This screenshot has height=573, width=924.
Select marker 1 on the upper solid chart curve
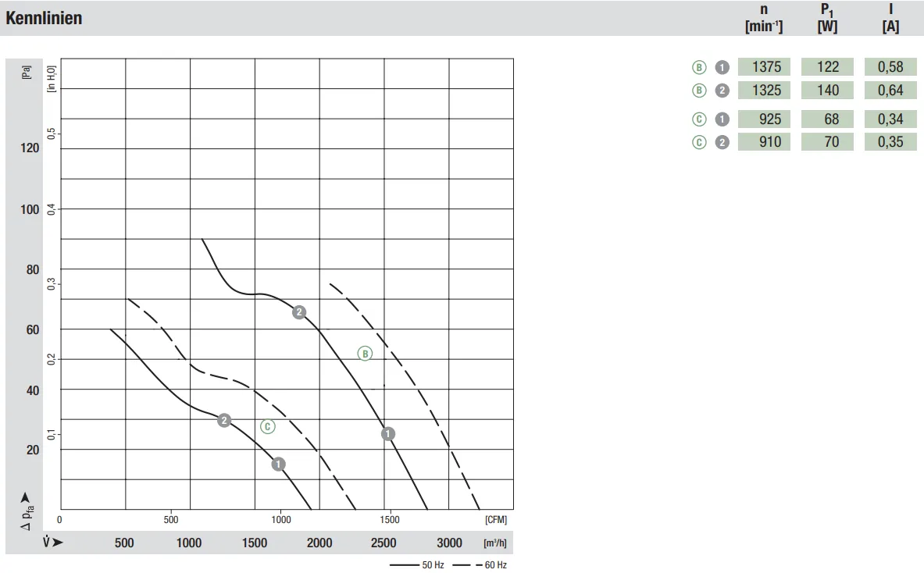(x=387, y=434)
